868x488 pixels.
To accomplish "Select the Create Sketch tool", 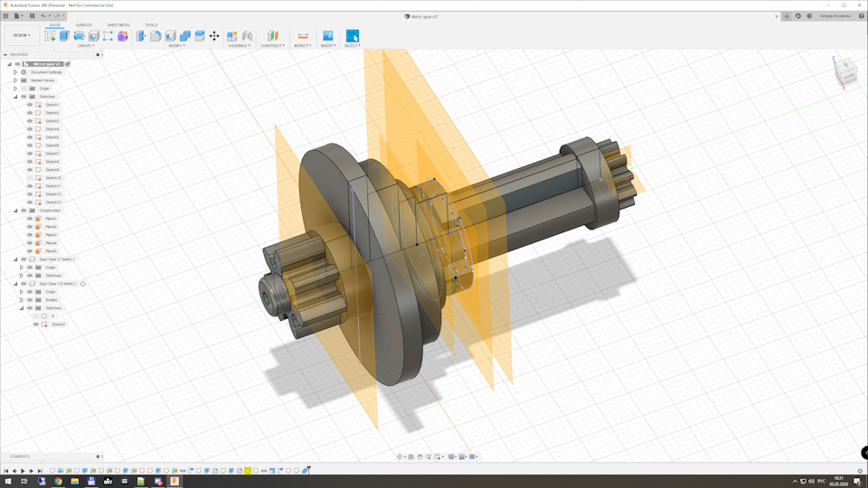I will coord(51,36).
